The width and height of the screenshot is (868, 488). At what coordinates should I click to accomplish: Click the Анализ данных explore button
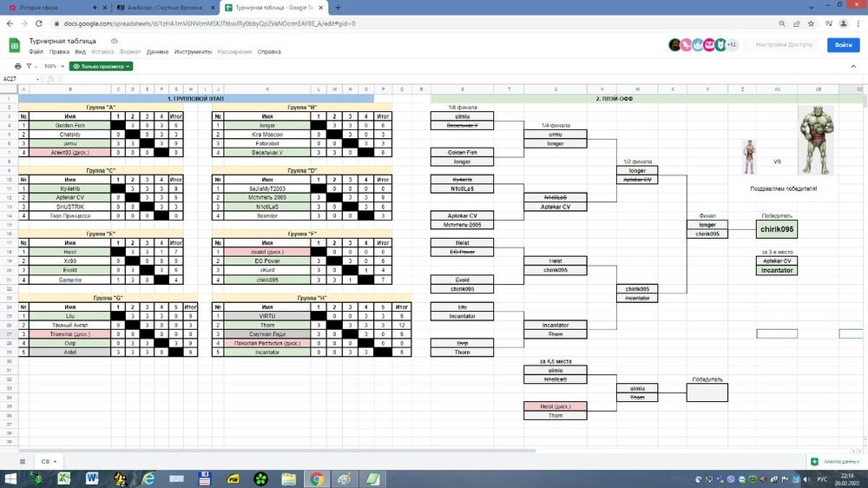[835, 461]
